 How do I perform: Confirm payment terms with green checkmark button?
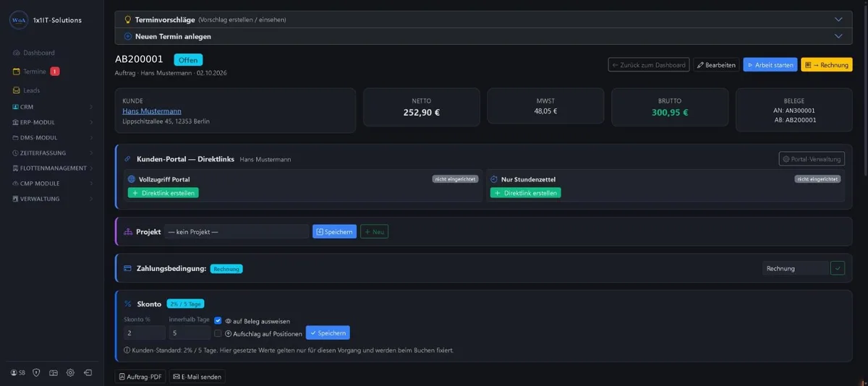pyautogui.click(x=838, y=268)
